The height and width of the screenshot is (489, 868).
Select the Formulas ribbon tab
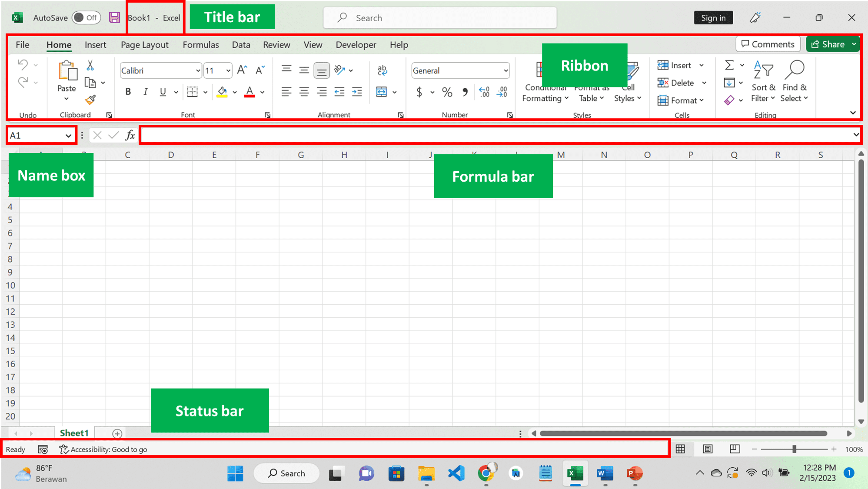(200, 45)
